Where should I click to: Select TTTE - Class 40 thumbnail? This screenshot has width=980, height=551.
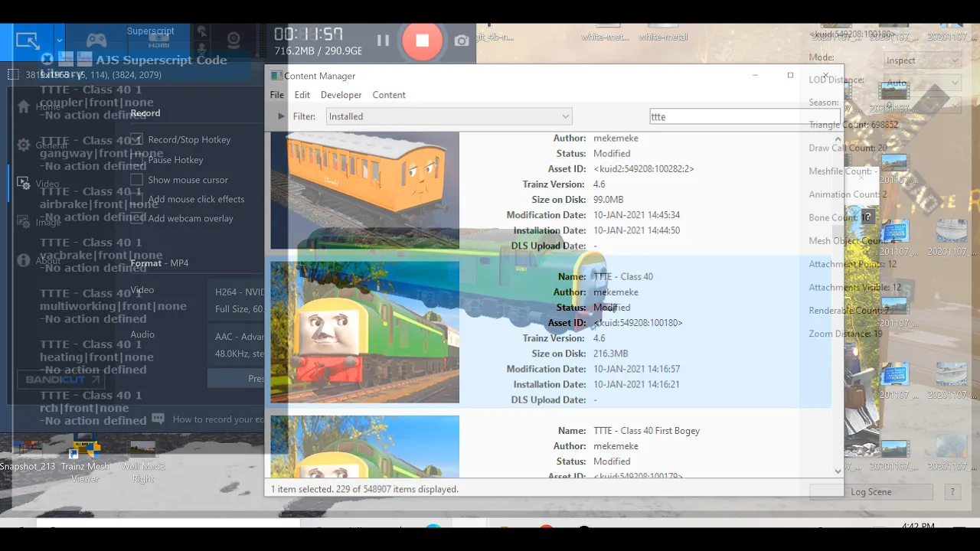click(x=365, y=332)
